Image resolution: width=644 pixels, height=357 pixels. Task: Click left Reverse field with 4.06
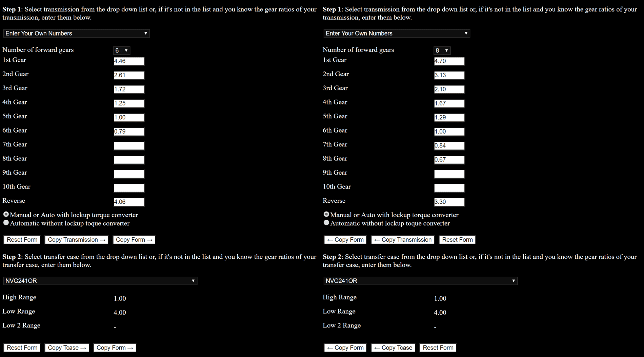(x=129, y=202)
